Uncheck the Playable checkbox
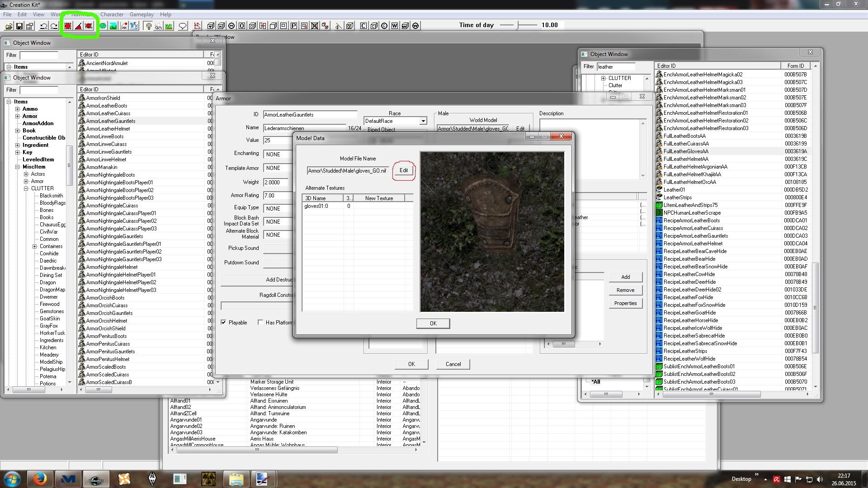The width and height of the screenshot is (868, 488). pos(223,322)
